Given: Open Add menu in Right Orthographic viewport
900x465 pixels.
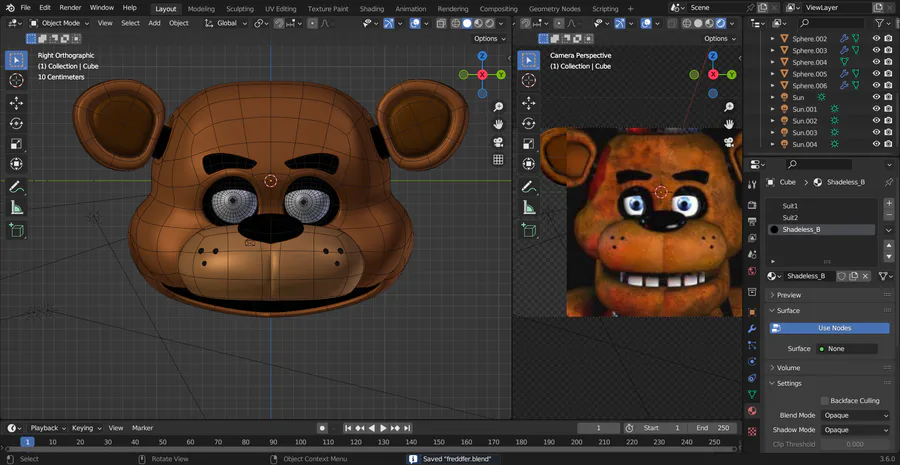Looking at the screenshot, I should coord(154,24).
